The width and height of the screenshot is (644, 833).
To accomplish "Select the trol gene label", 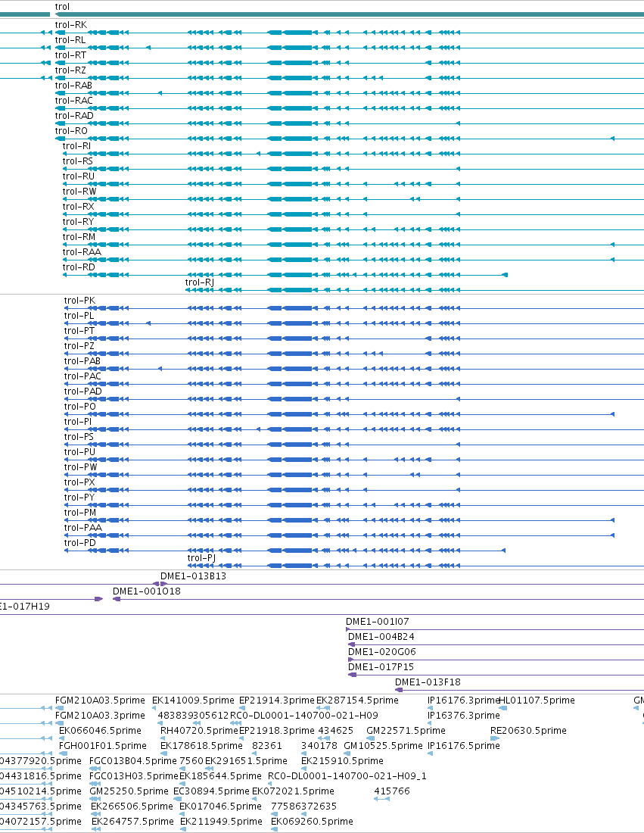I will (x=62, y=7).
